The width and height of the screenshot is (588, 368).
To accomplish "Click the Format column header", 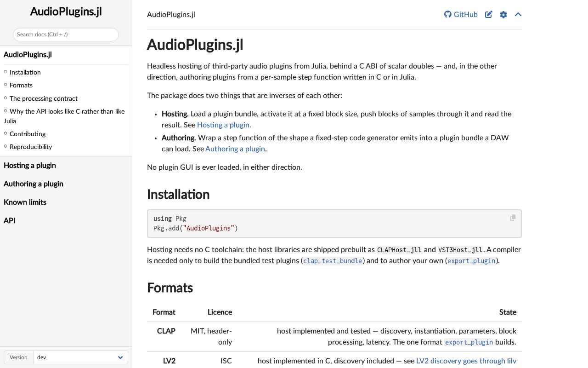I will pyautogui.click(x=164, y=312).
